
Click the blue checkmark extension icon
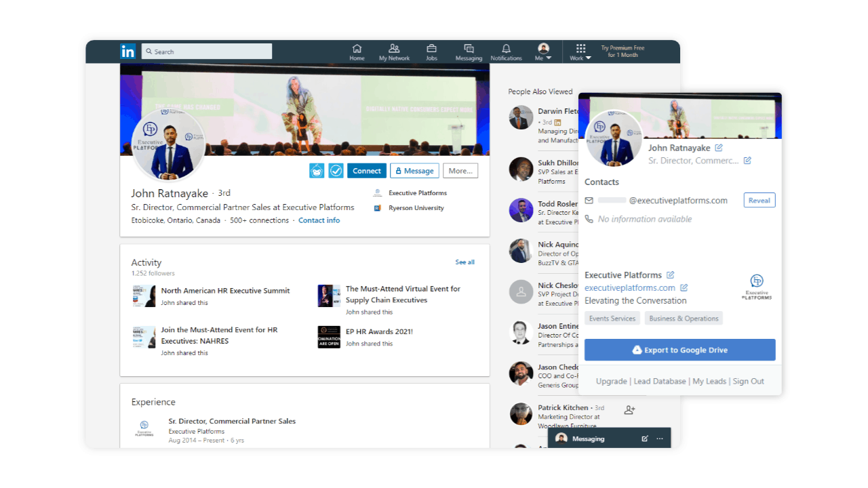click(336, 171)
